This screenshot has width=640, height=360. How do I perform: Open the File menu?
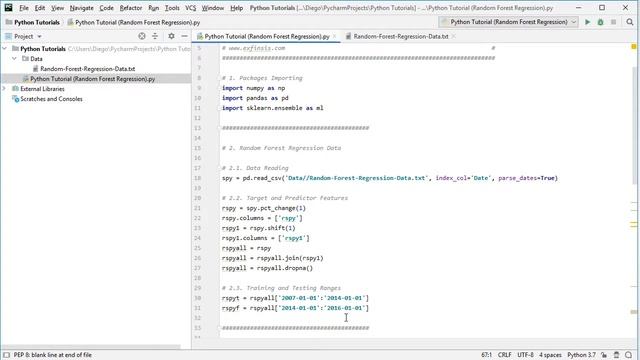click(24, 8)
